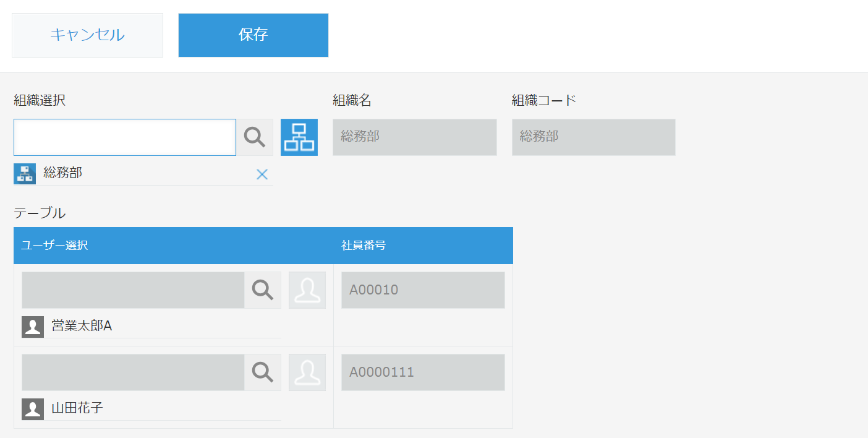
Task: Select the 総務部 selected organization label
Action: click(62, 173)
